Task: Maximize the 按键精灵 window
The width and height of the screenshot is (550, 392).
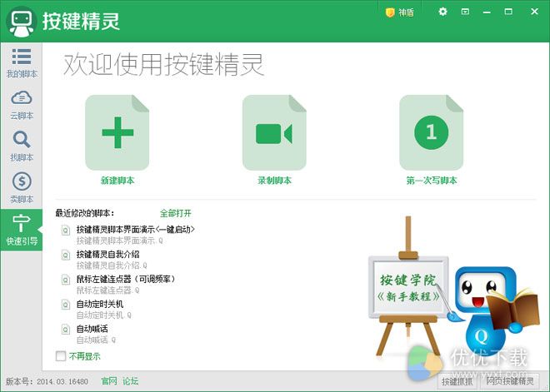Action: [508, 12]
